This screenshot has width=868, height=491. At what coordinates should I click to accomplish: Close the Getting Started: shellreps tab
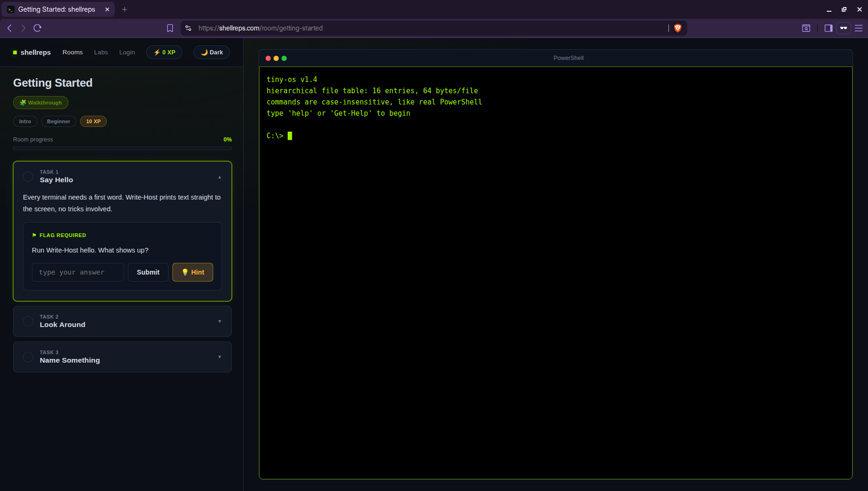click(107, 9)
